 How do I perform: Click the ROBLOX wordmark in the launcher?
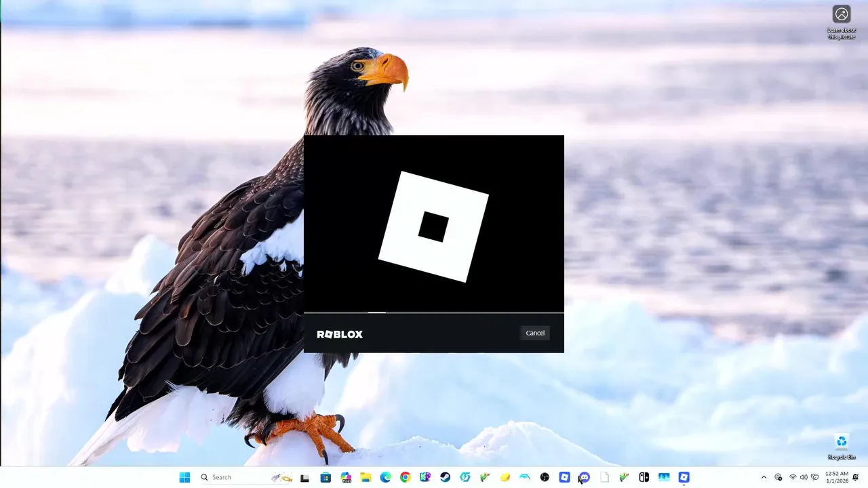click(340, 334)
